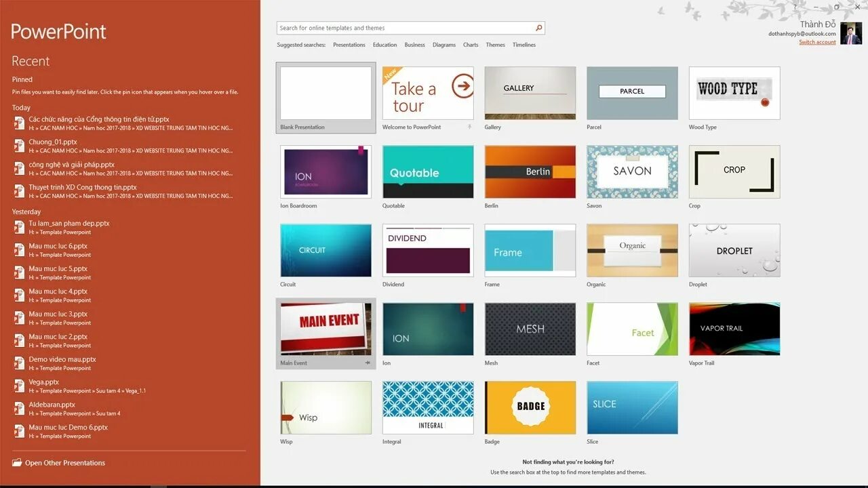
Task: Click the pin icon on Main Event template
Action: click(x=368, y=363)
